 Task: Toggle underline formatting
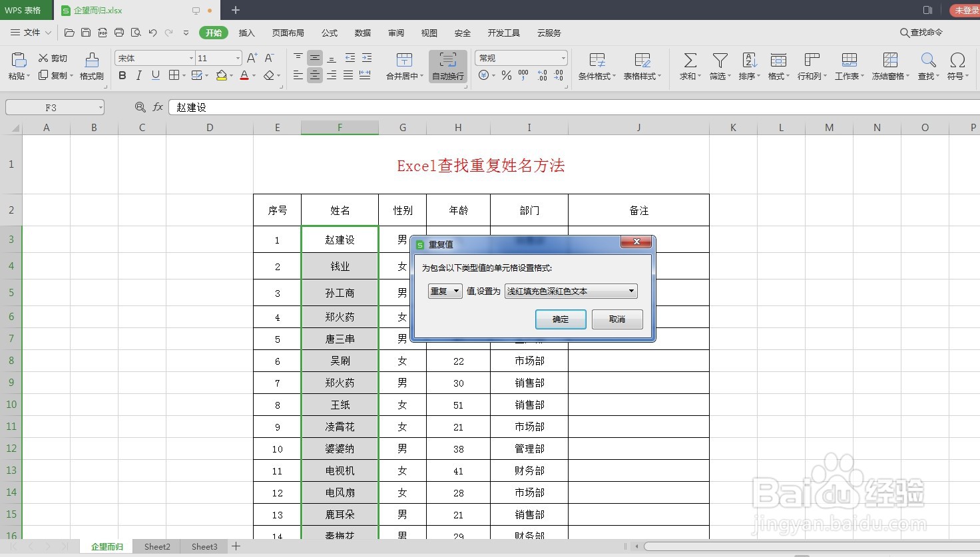tap(156, 76)
